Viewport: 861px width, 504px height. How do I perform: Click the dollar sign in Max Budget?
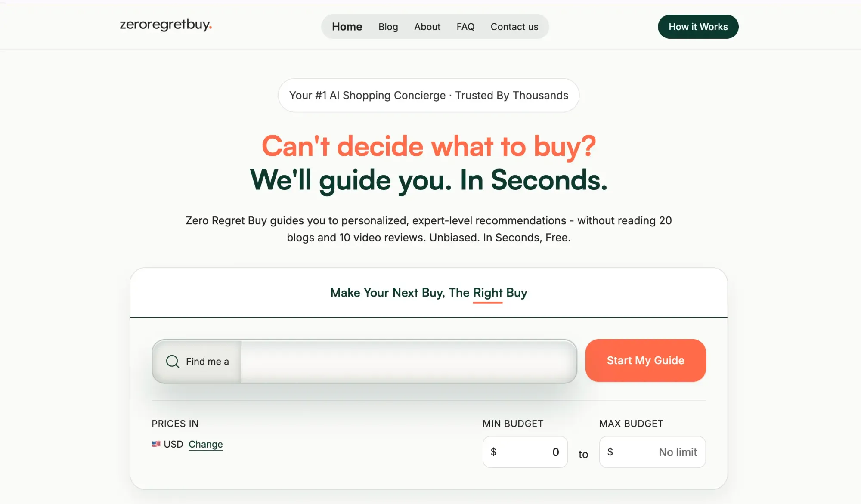pyautogui.click(x=610, y=452)
